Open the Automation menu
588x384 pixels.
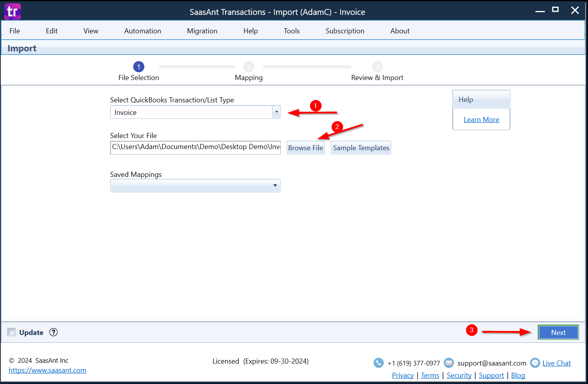click(x=143, y=31)
